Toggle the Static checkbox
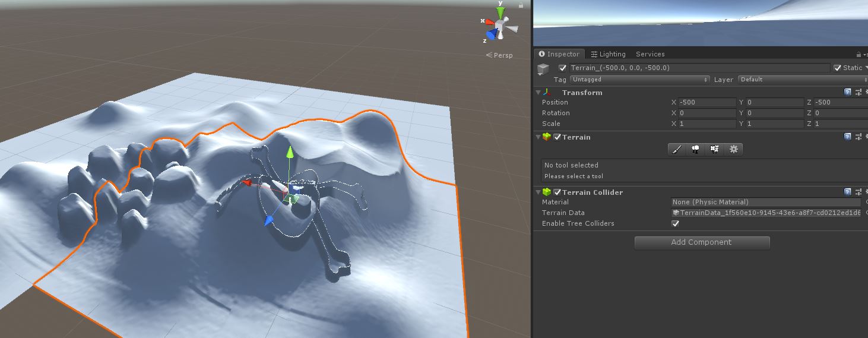Screen dimensions: 868x338 [837, 68]
